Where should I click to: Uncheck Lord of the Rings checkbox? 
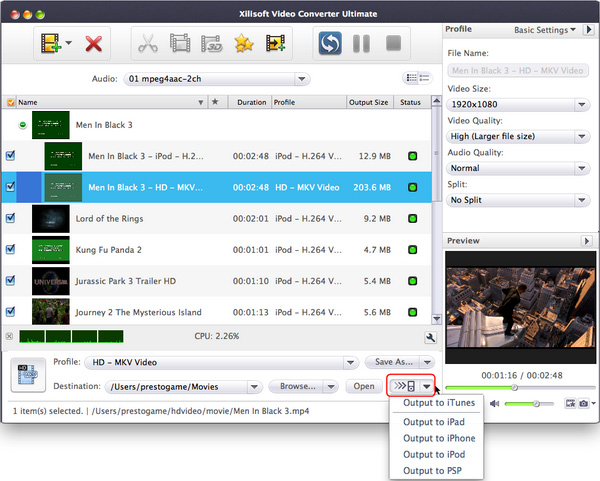(x=11, y=218)
